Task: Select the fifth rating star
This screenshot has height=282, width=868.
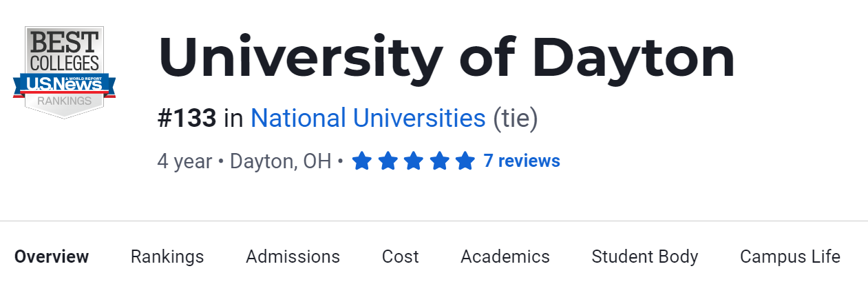Action: point(465,161)
